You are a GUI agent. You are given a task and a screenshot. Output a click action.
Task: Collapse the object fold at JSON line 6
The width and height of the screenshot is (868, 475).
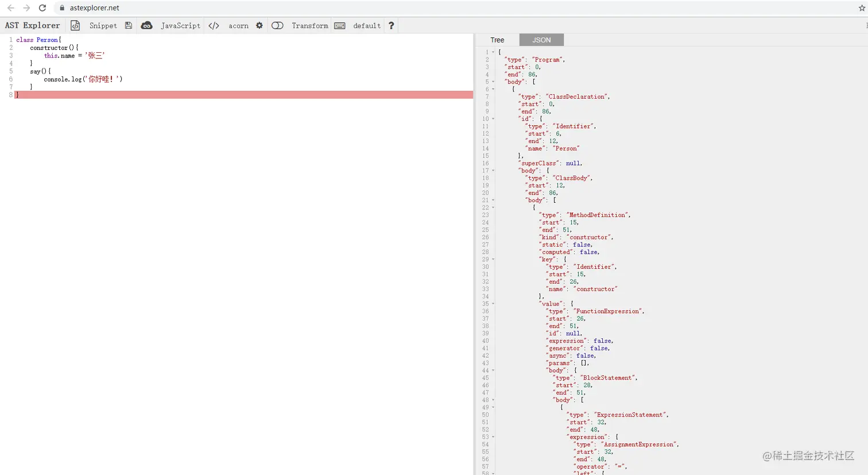tap(493, 90)
